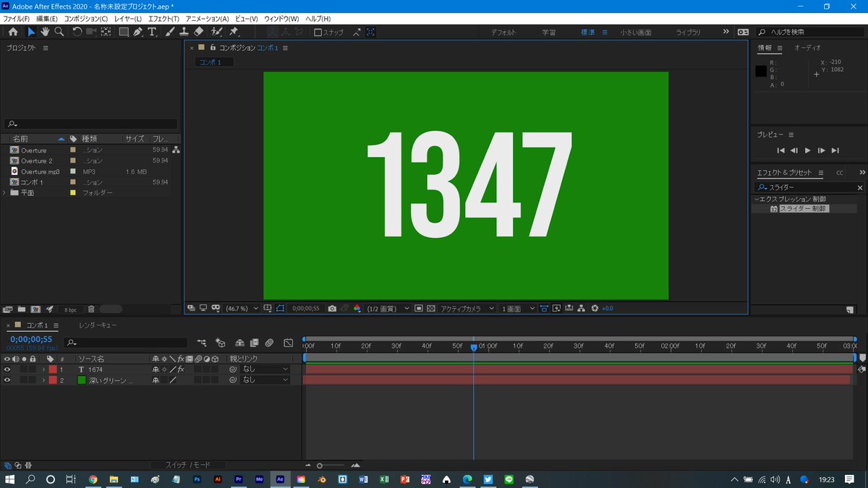Click the red label swatch of layer 1674
868x488 pixels.
point(52,369)
